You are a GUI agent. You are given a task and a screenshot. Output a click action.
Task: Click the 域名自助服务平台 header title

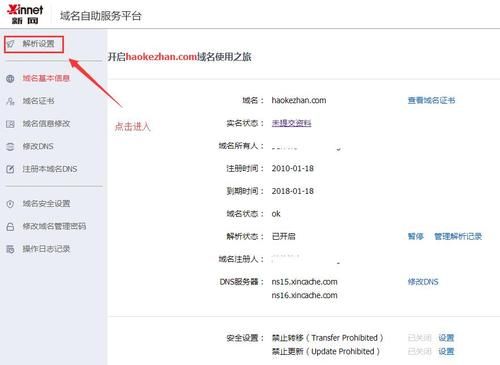click(101, 16)
